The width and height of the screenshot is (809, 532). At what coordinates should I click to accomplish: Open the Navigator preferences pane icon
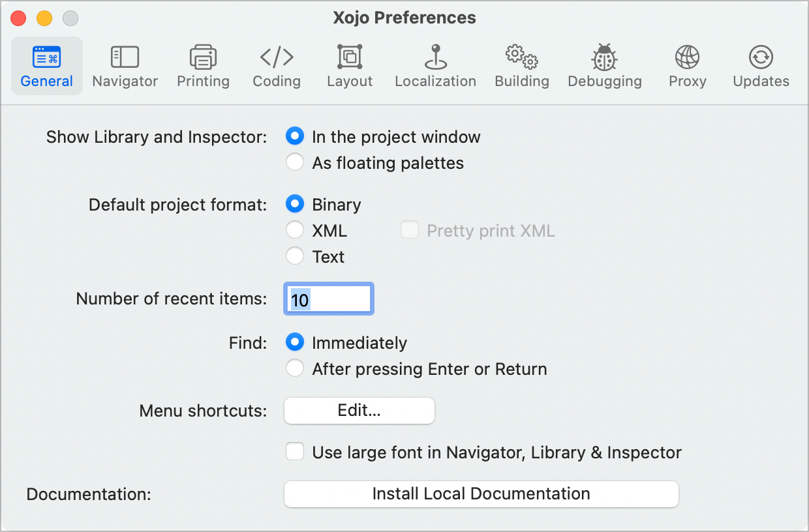125,57
